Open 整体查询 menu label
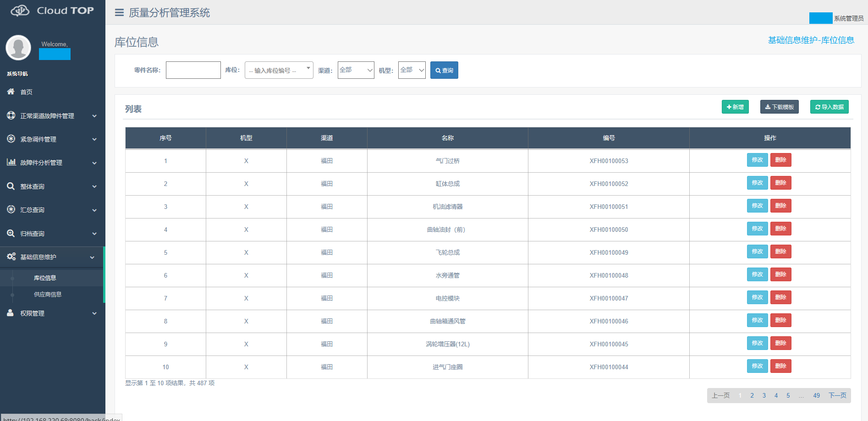 (x=32, y=186)
